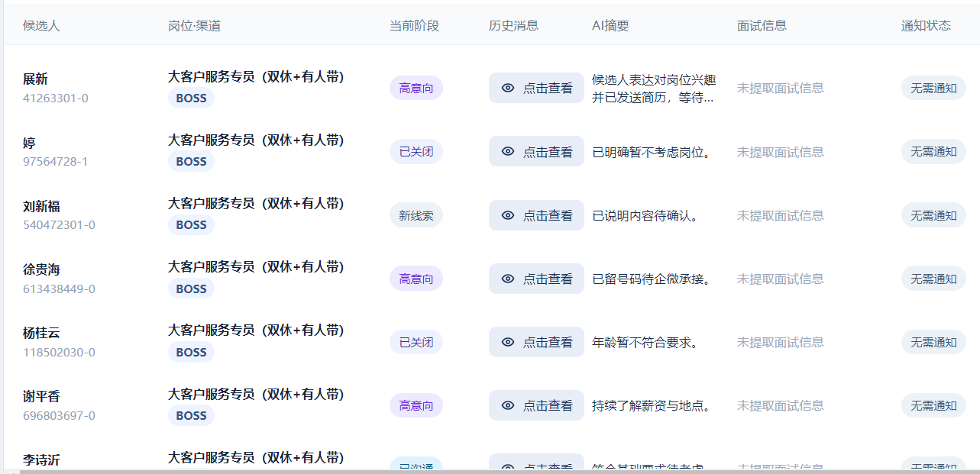Click 高意向 stage tag for 谢平香
This screenshot has height=474, width=980.
(416, 405)
